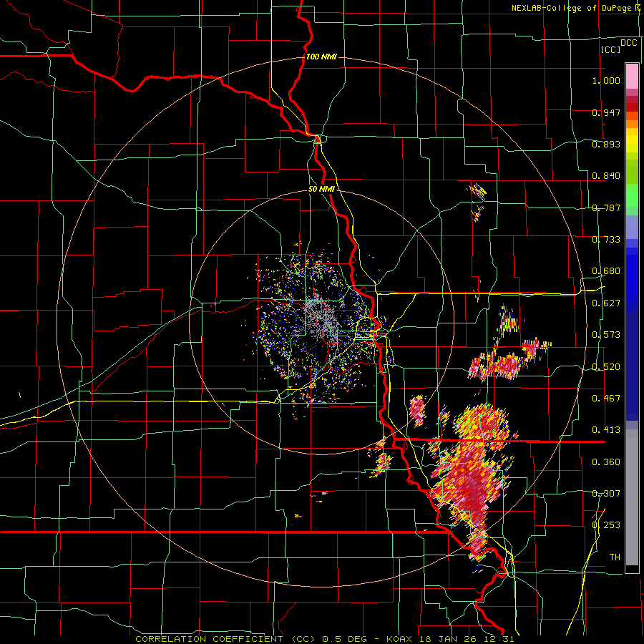The height and width of the screenshot is (644, 644).
Task: Click the 50 NMI range ring label
Action: pyautogui.click(x=321, y=190)
